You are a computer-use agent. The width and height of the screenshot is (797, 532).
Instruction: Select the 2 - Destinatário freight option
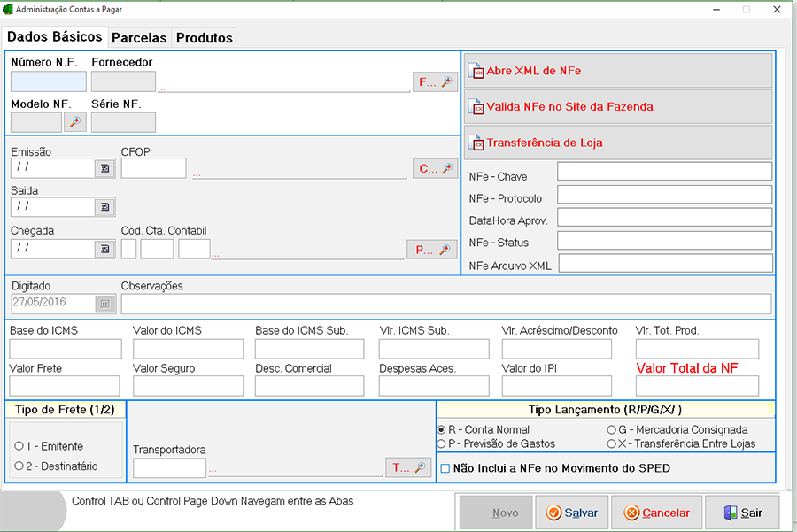point(19,466)
